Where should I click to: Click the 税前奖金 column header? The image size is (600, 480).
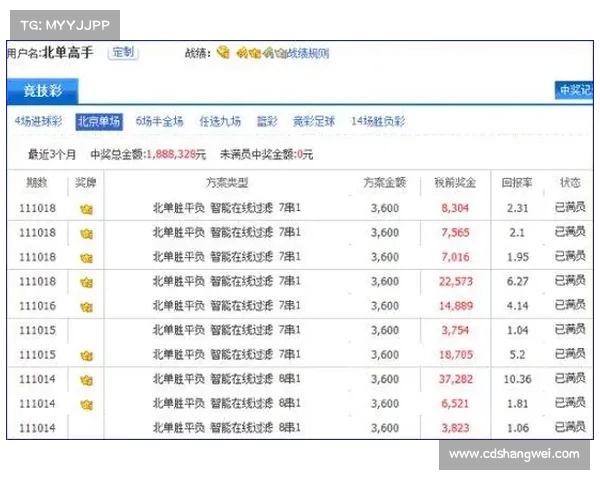(x=455, y=183)
